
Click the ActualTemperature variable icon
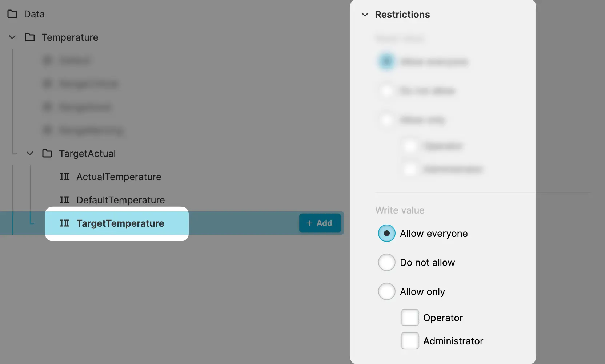[65, 177]
